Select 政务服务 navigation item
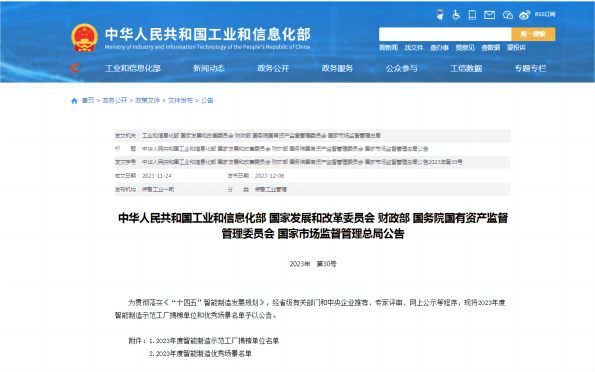The width and height of the screenshot is (595, 372). (x=337, y=68)
